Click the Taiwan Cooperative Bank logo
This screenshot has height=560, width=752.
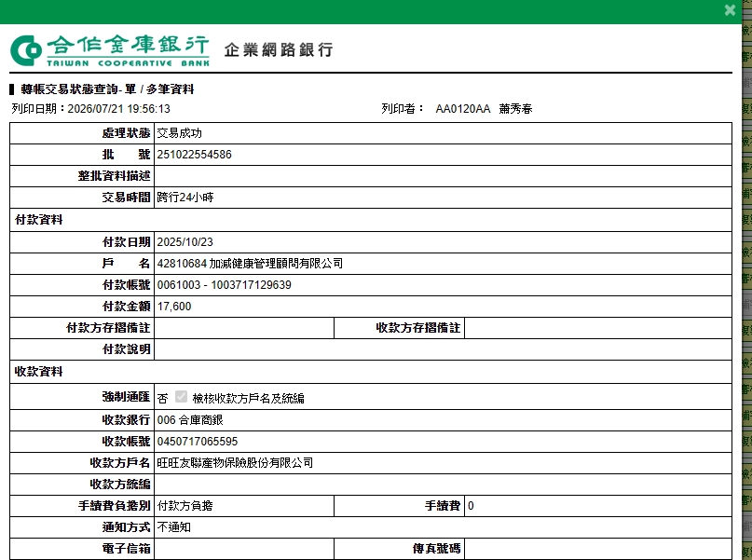(x=110, y=50)
